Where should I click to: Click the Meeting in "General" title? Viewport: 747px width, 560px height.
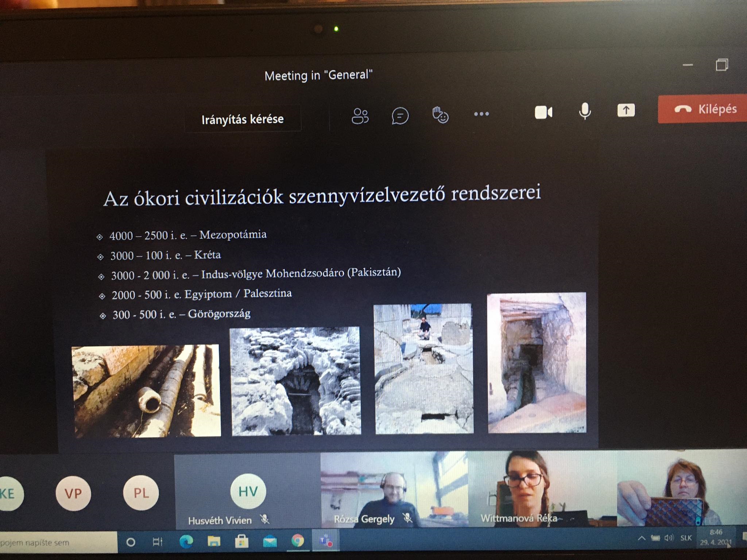point(318,75)
